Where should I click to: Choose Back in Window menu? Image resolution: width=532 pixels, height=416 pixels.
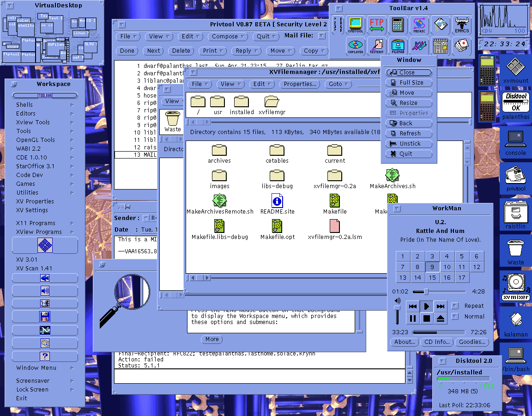409,123
